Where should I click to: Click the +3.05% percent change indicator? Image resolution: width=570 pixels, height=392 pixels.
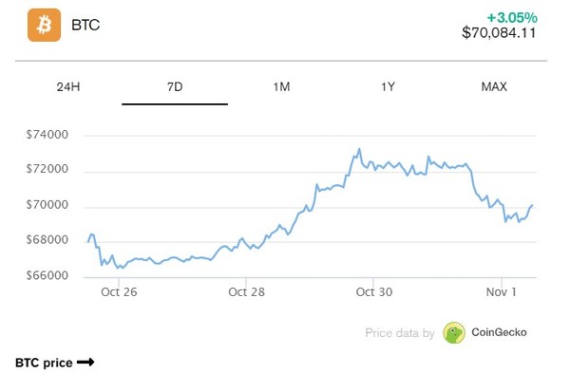point(511,16)
